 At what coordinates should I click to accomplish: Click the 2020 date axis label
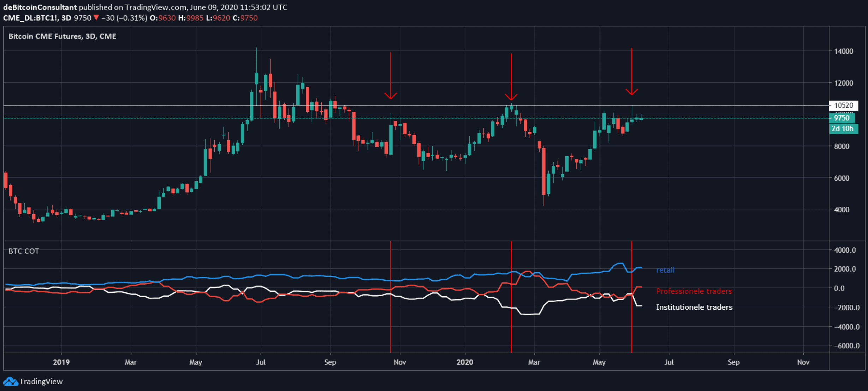(465, 362)
